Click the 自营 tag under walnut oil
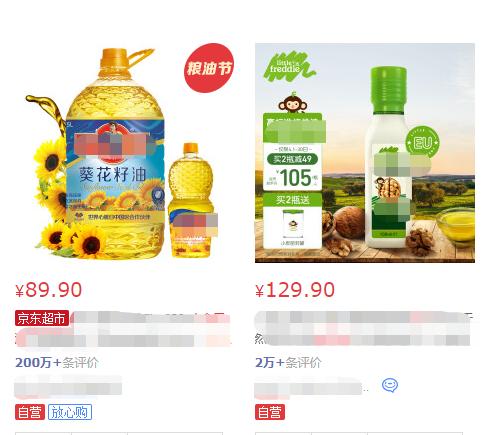 tap(270, 412)
